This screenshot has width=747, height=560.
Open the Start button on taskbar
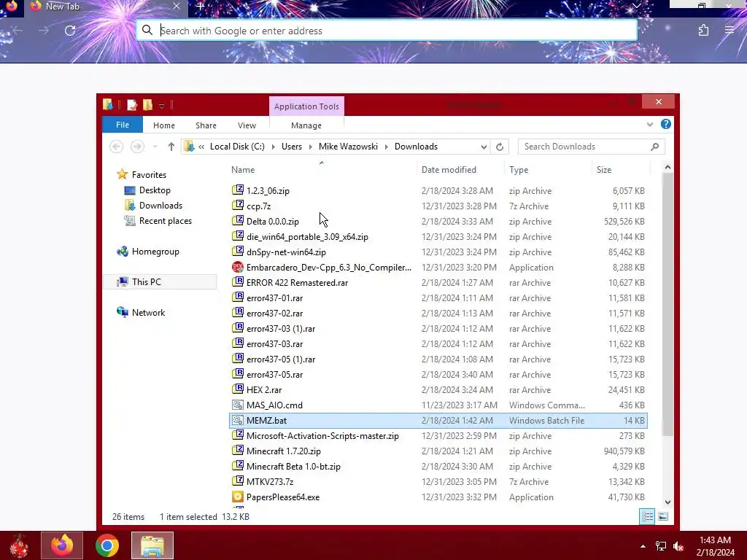pos(19,545)
